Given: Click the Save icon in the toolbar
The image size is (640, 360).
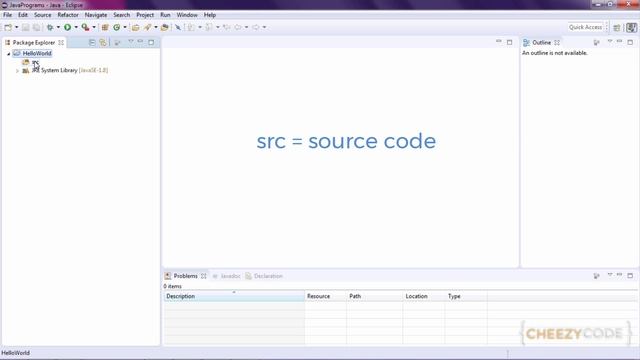Looking at the screenshot, I should pos(25,27).
